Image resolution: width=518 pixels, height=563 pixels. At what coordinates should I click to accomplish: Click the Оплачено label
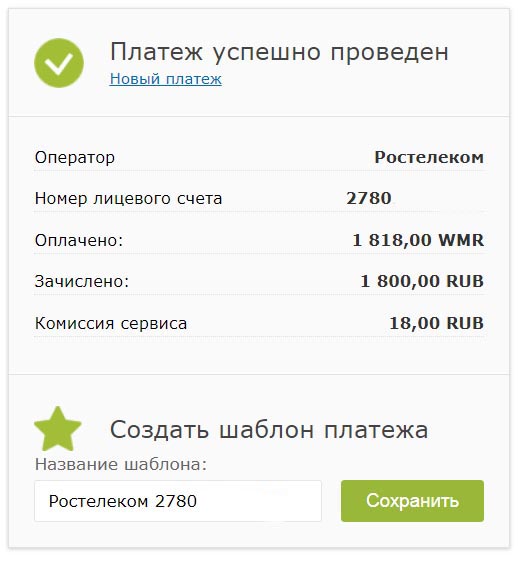79,240
